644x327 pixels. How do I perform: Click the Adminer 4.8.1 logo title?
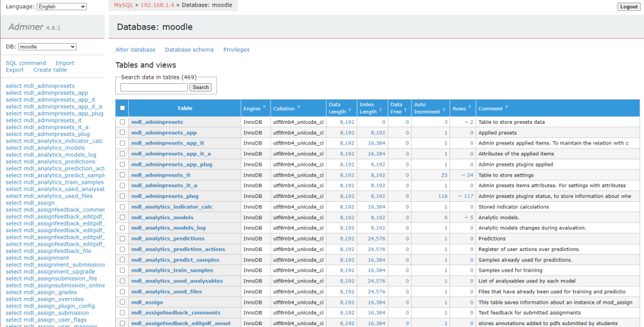(35, 27)
